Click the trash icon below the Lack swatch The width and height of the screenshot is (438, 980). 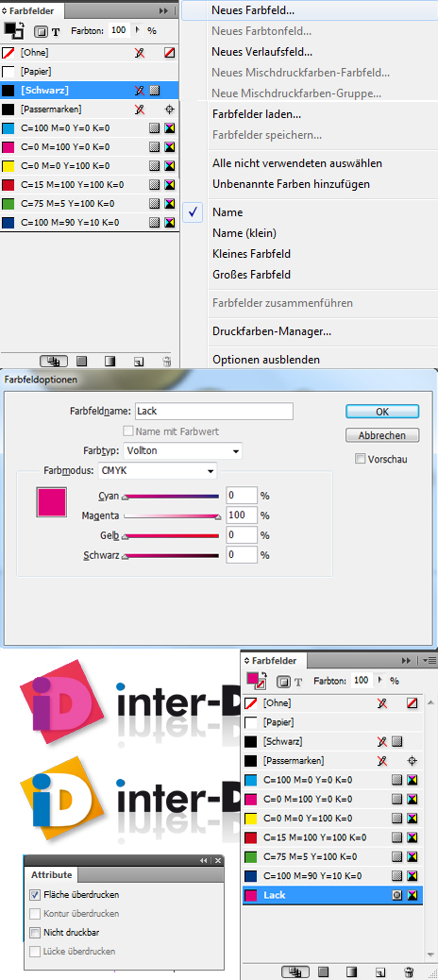coord(410,972)
